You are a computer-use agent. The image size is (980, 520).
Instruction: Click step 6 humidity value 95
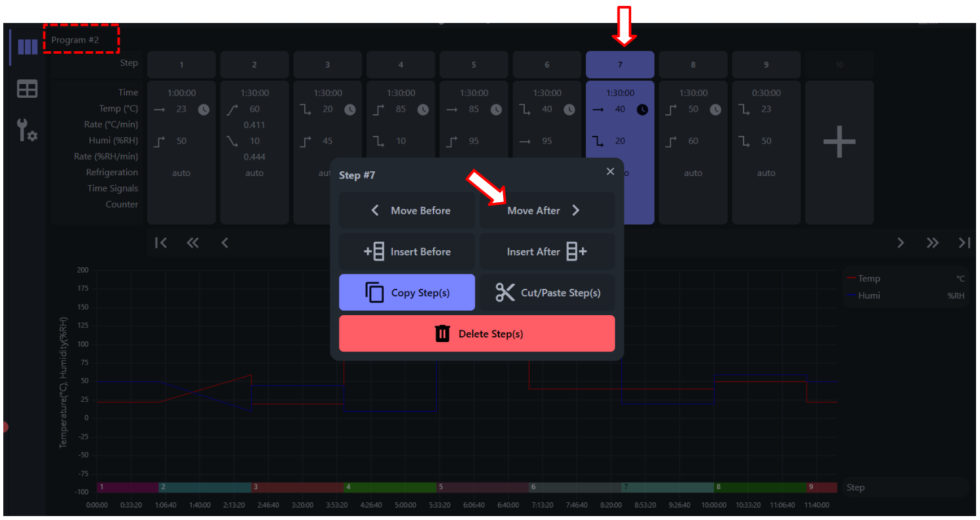pos(547,141)
